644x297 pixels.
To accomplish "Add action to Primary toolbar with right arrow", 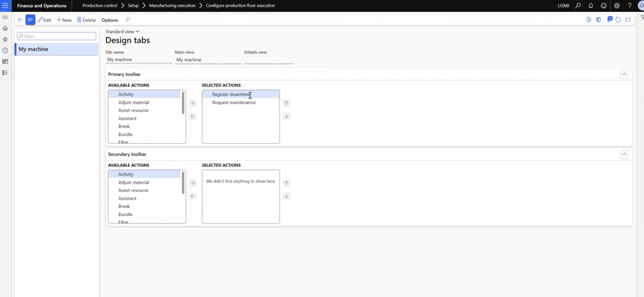I will click(193, 103).
